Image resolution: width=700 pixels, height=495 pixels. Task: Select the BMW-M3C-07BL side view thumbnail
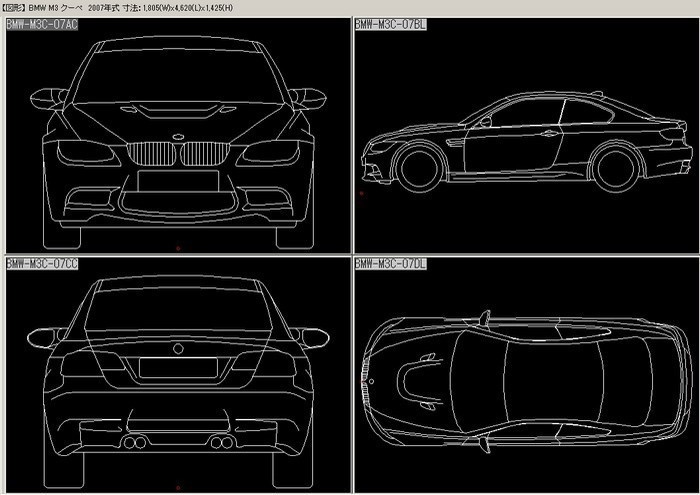pos(527,136)
